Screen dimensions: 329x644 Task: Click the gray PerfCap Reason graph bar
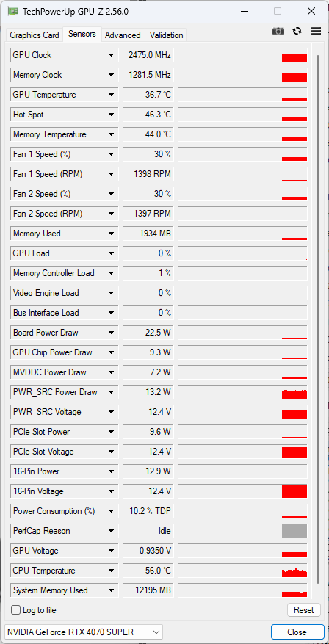(x=294, y=531)
